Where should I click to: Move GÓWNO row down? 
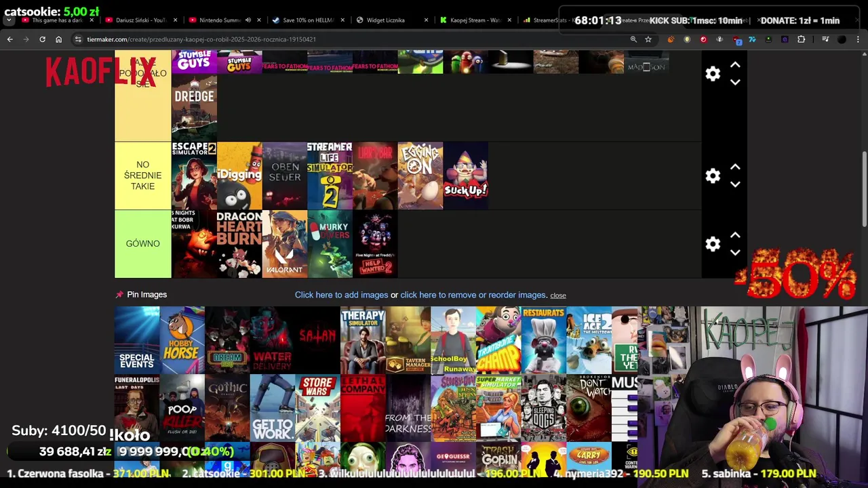point(735,252)
